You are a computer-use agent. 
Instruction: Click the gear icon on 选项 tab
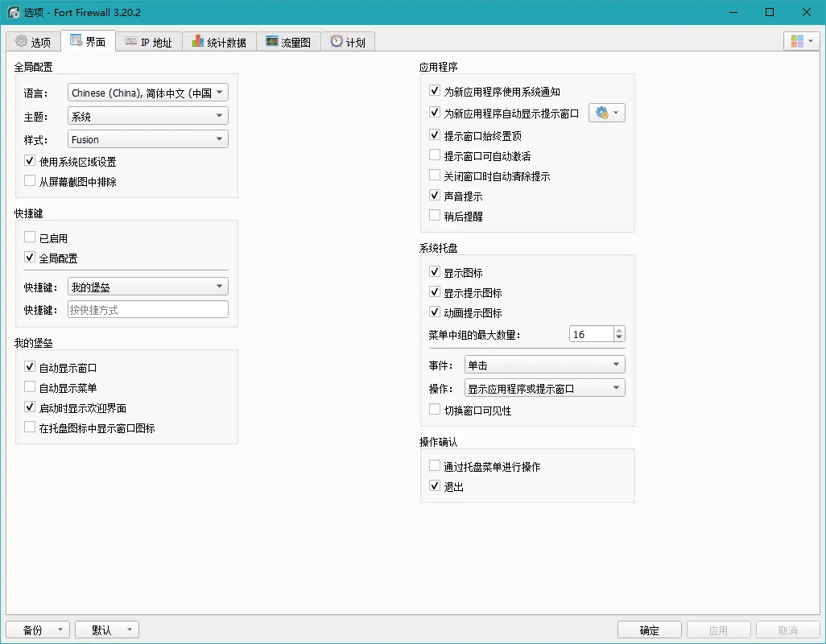click(21, 41)
